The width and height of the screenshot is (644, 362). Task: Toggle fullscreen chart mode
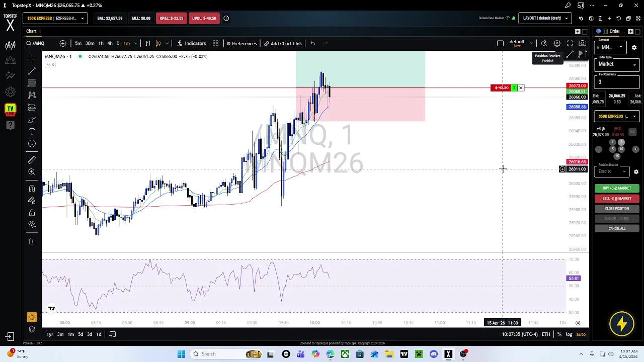(x=570, y=43)
